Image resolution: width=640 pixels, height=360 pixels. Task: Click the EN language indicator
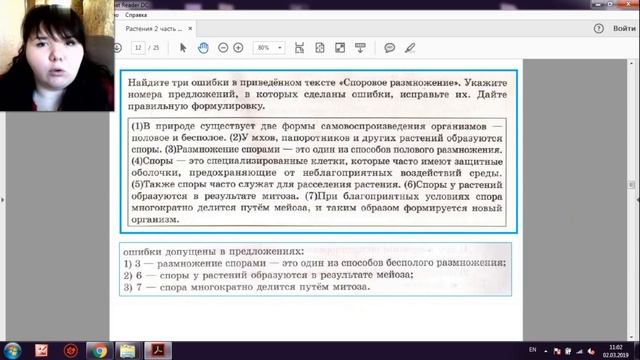click(x=532, y=350)
